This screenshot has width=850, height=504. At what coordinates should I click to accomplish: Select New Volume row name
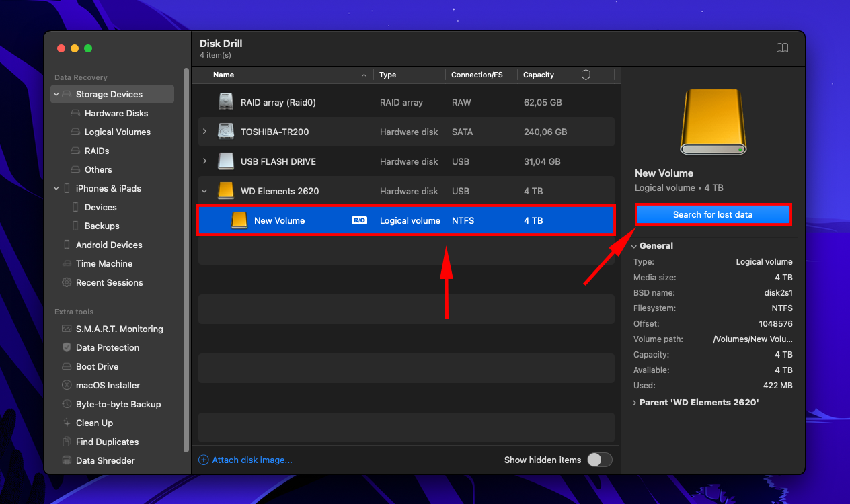pyautogui.click(x=280, y=220)
